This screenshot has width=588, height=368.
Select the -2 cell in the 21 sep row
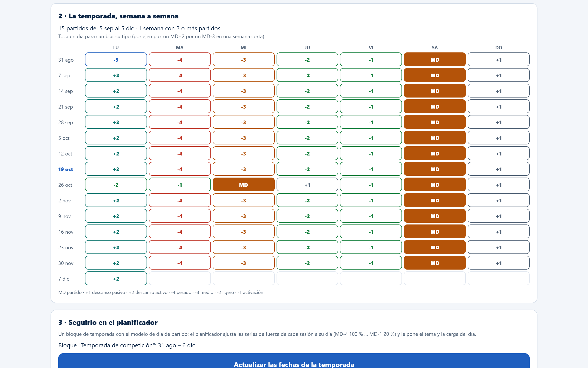tap(307, 106)
